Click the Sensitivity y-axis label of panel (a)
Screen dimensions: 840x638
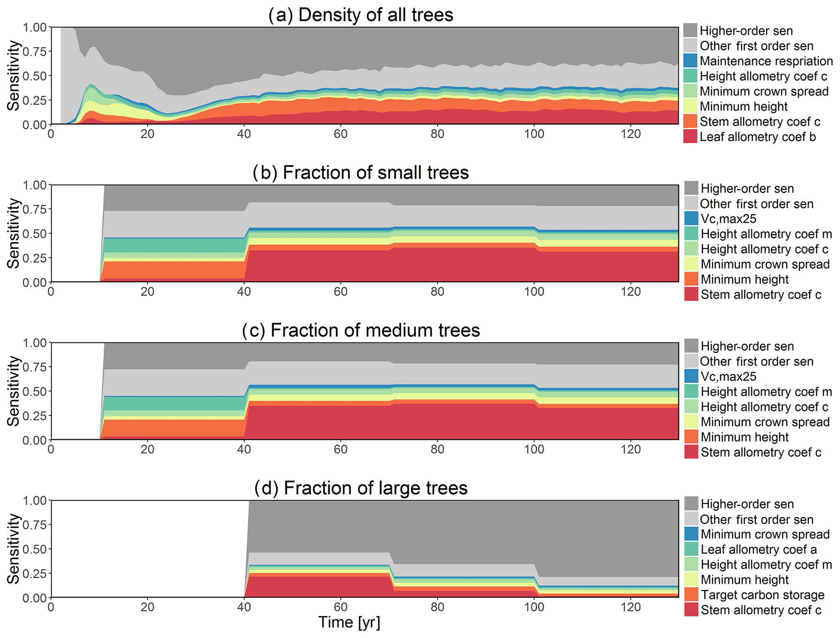(13, 76)
